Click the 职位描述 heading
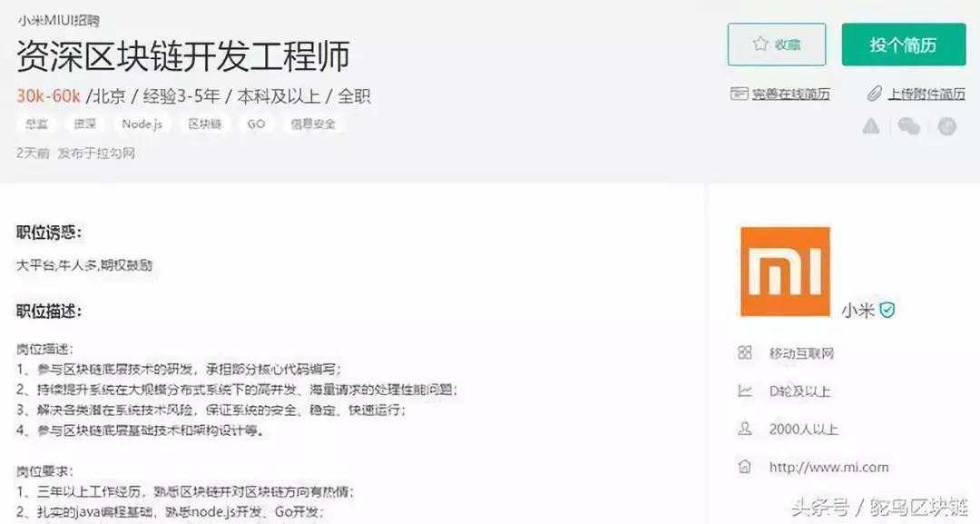Viewport: 980px width, 524px height. (49, 311)
